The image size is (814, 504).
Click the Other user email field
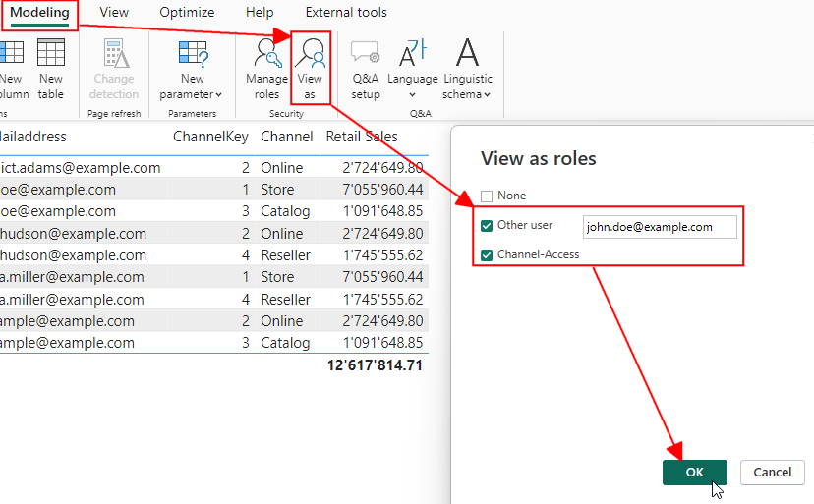coord(660,227)
